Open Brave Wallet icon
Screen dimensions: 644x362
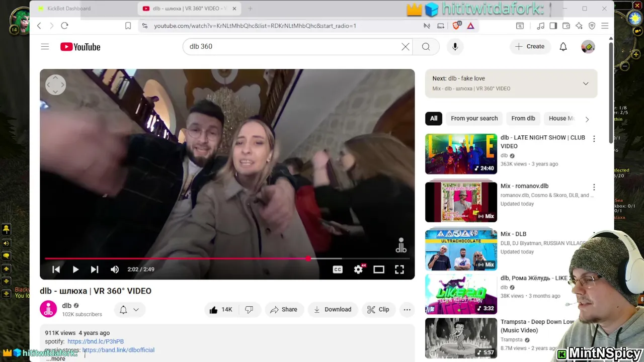566,26
